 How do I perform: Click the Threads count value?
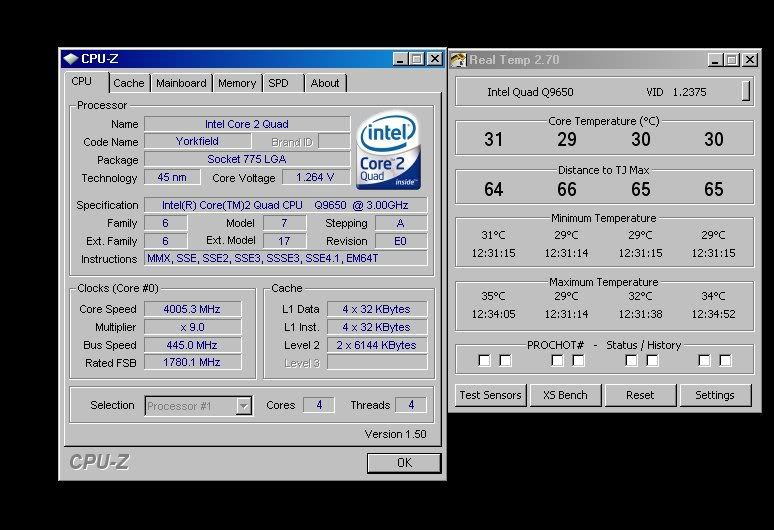point(411,405)
